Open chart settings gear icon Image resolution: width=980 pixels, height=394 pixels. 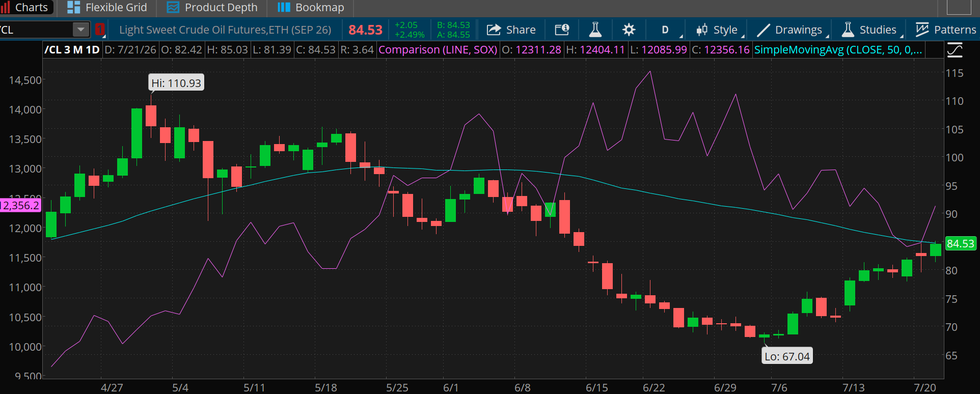tap(629, 30)
